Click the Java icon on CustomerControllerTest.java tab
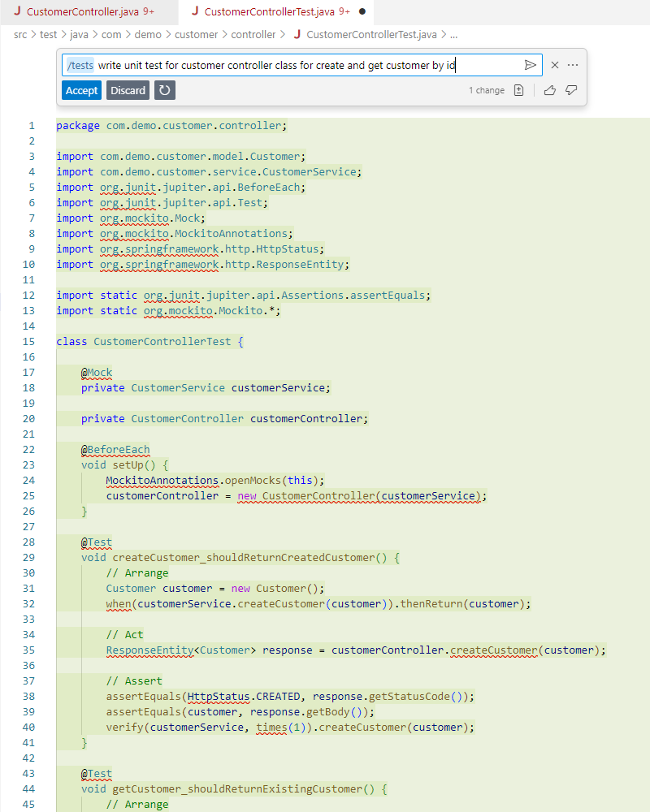The height and width of the screenshot is (812, 650). tap(195, 11)
